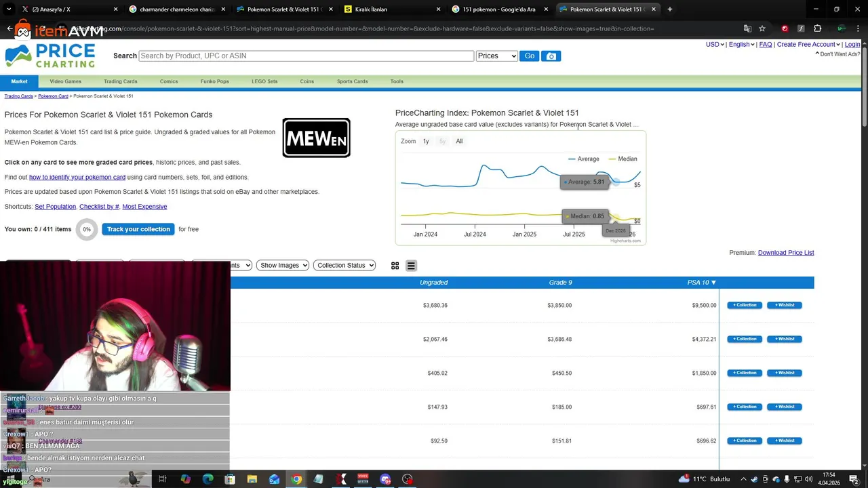Image resolution: width=868 pixels, height=488 pixels.
Task: Add the $9,500.00 card to Collection
Action: pos(745,305)
